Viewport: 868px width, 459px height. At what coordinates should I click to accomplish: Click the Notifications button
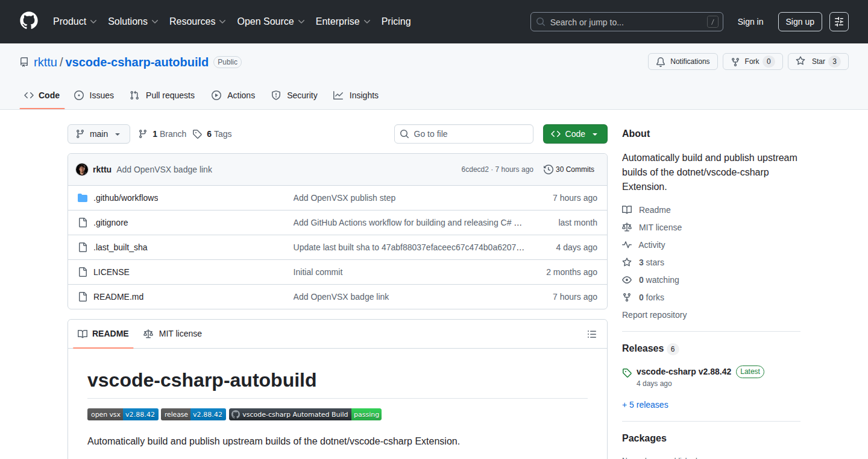[x=683, y=62]
